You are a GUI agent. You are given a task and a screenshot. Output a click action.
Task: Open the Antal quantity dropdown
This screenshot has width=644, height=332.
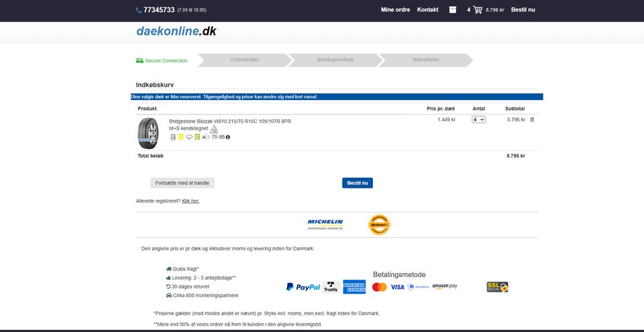click(478, 119)
